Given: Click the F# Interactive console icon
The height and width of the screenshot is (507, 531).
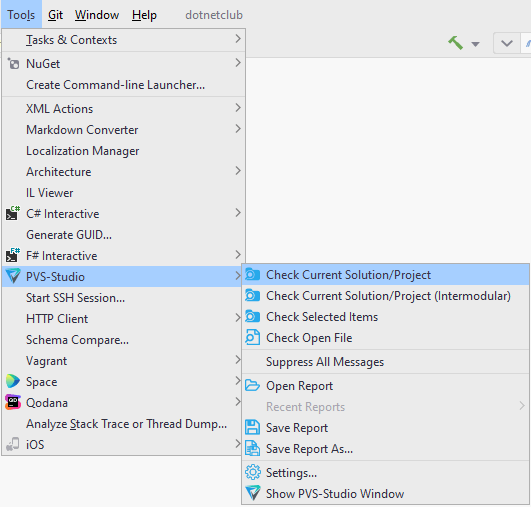Looking at the screenshot, I should click(x=13, y=255).
